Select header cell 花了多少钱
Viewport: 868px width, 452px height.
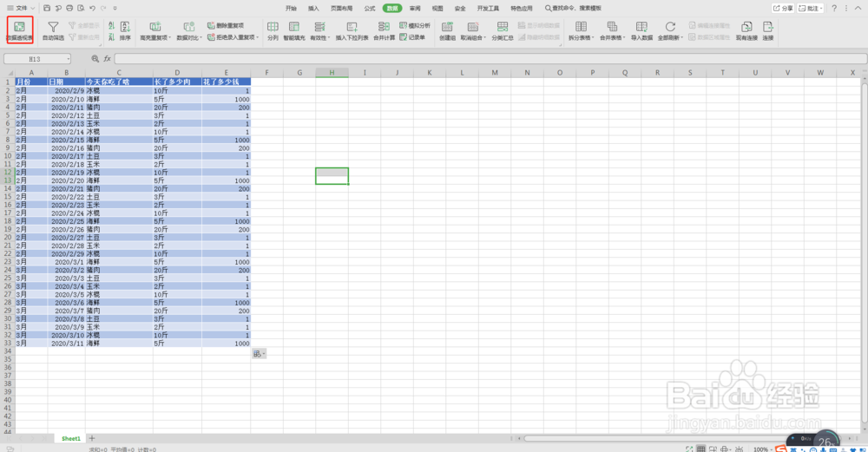(227, 82)
